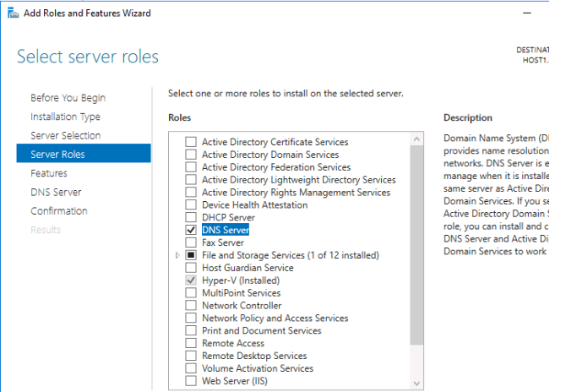Minimize the wizard window
The height and width of the screenshot is (392, 566).
pos(527,13)
